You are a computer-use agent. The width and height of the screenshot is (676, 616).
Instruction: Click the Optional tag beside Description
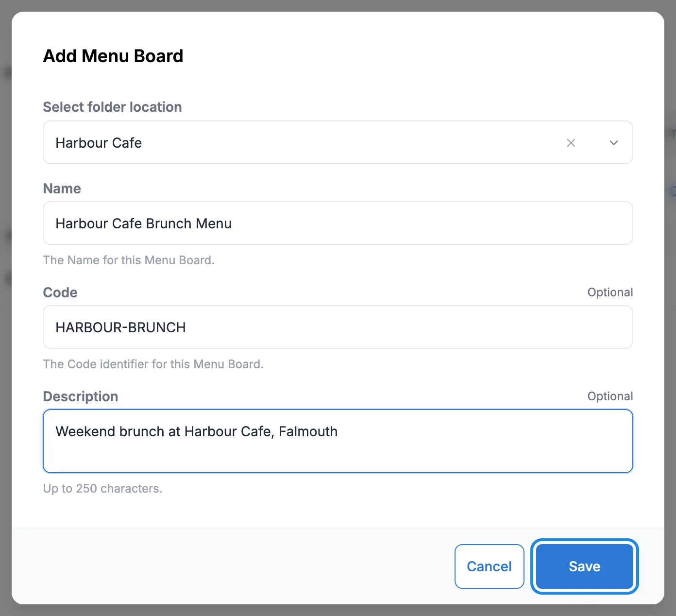[x=610, y=396]
